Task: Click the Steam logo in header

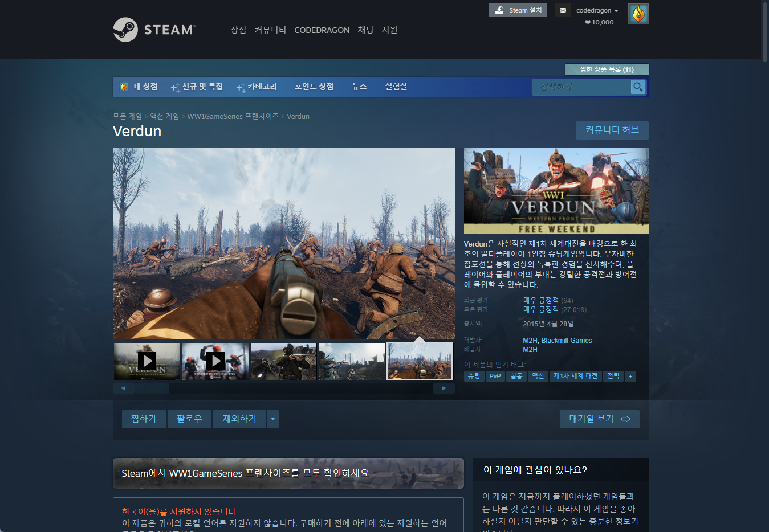Action: [x=154, y=30]
